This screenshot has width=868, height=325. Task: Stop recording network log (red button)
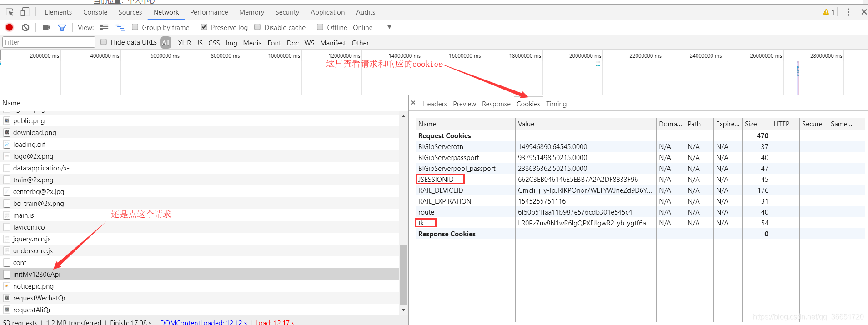(x=9, y=27)
